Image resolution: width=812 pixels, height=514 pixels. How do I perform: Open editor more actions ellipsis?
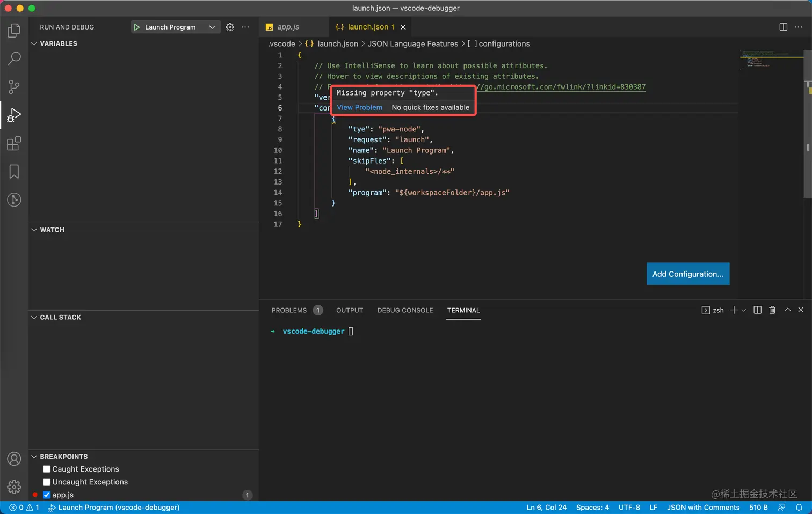click(x=799, y=27)
